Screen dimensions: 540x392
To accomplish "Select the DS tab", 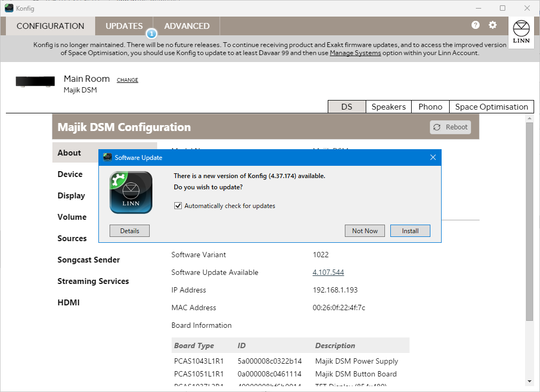I will point(347,107).
